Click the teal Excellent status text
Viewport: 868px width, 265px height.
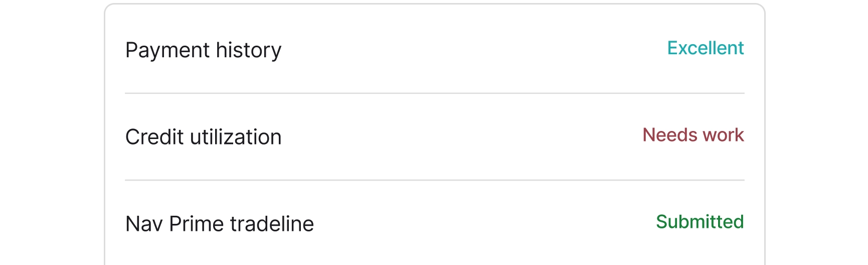coord(705,48)
